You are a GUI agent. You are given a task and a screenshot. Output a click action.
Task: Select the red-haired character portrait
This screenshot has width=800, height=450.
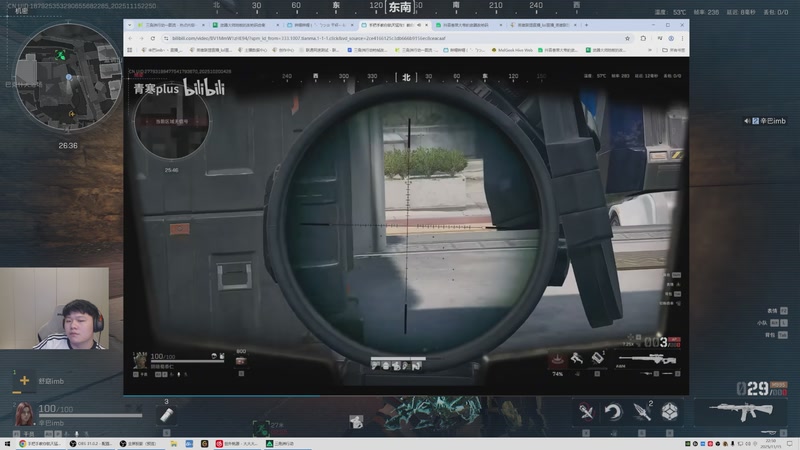pyautogui.click(x=23, y=414)
